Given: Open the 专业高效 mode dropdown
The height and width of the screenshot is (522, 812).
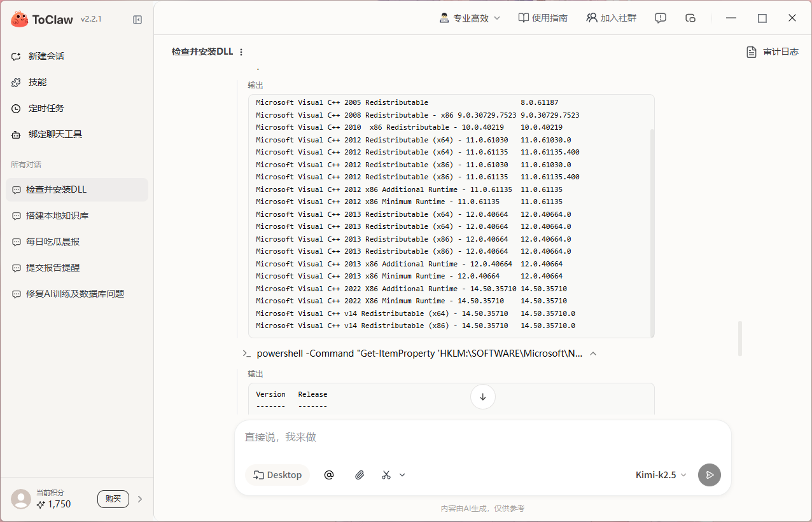Looking at the screenshot, I should 470,18.
